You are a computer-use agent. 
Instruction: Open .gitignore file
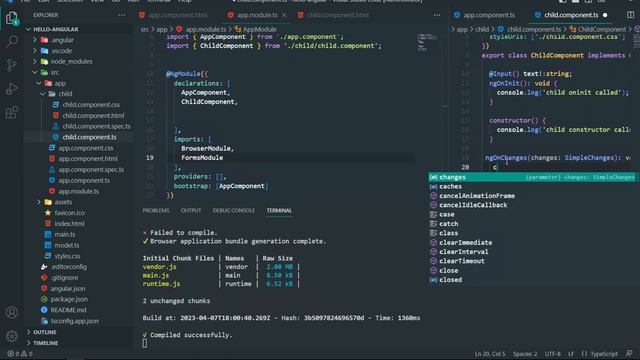pyautogui.click(x=64, y=278)
